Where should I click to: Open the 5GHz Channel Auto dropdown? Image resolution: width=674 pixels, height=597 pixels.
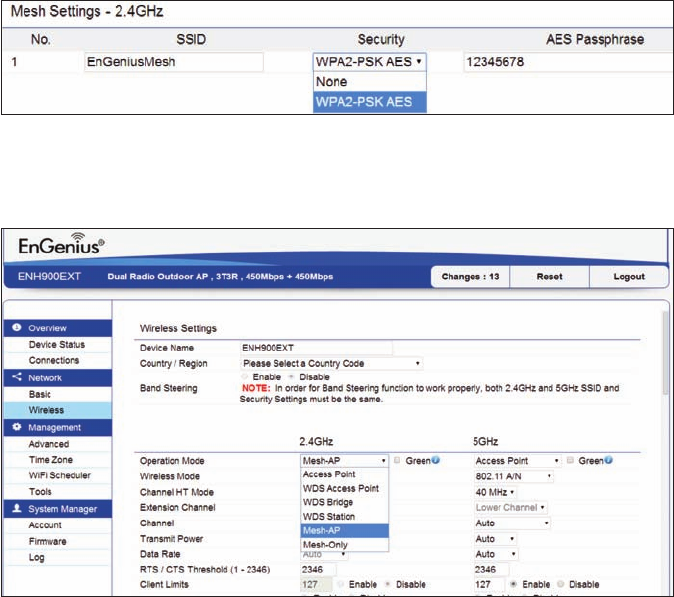[x=512, y=523]
